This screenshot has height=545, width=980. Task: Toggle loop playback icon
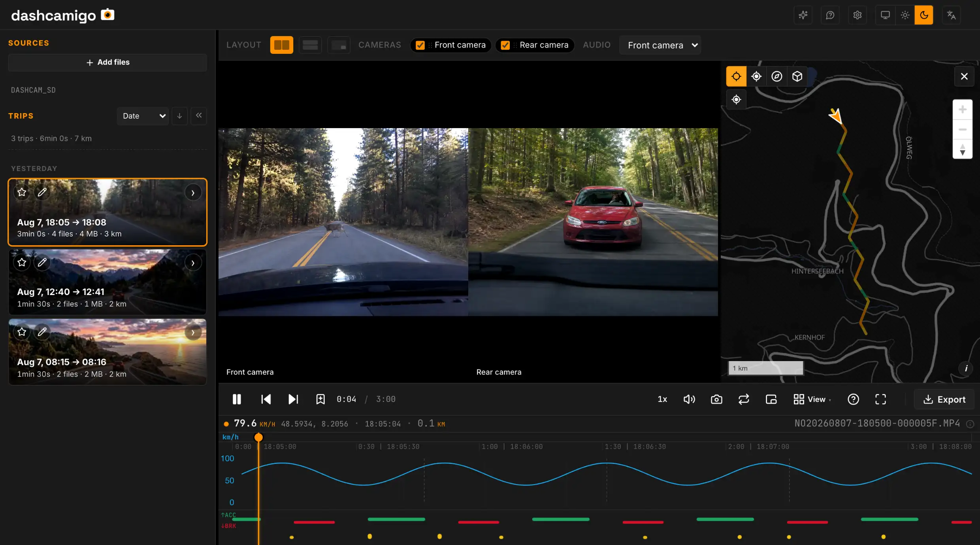pyautogui.click(x=744, y=399)
